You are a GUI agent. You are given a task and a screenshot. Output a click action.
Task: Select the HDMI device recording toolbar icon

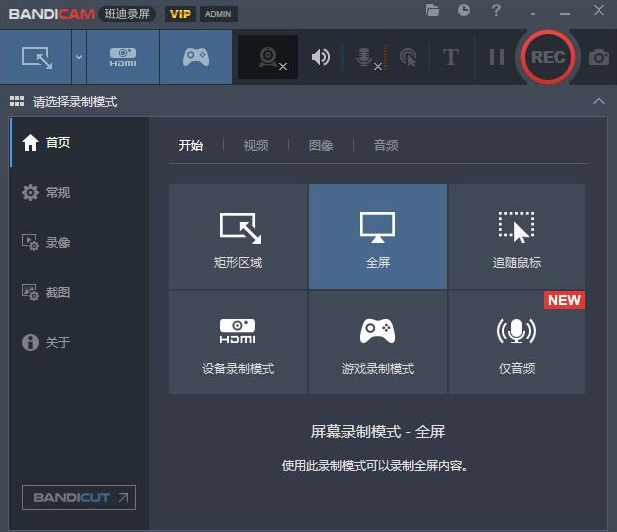point(123,57)
